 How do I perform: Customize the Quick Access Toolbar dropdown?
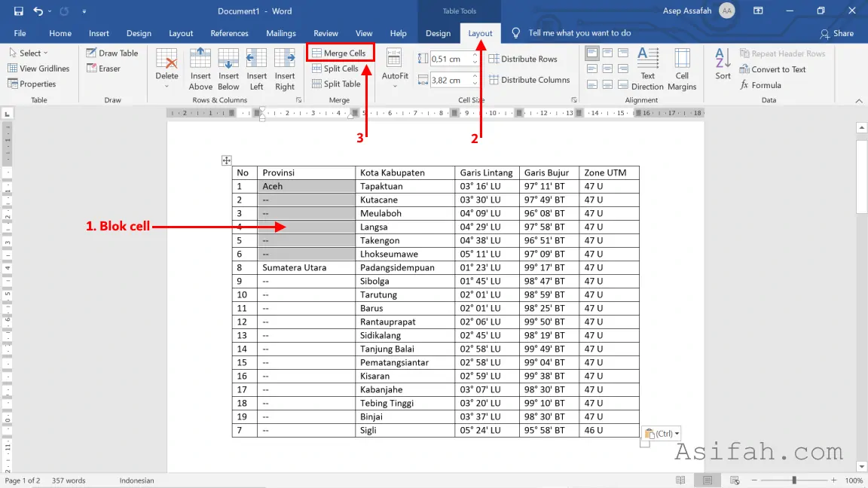[x=84, y=11]
